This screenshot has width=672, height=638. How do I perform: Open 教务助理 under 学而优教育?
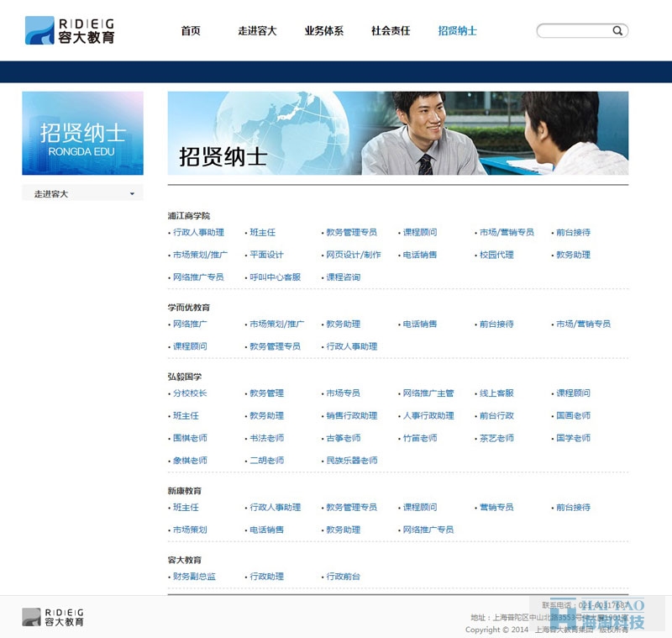point(343,324)
